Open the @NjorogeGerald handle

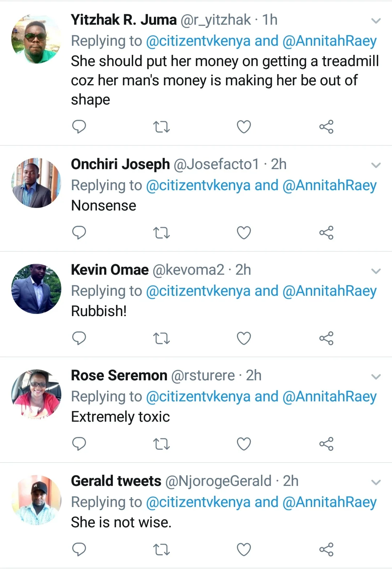click(218, 481)
